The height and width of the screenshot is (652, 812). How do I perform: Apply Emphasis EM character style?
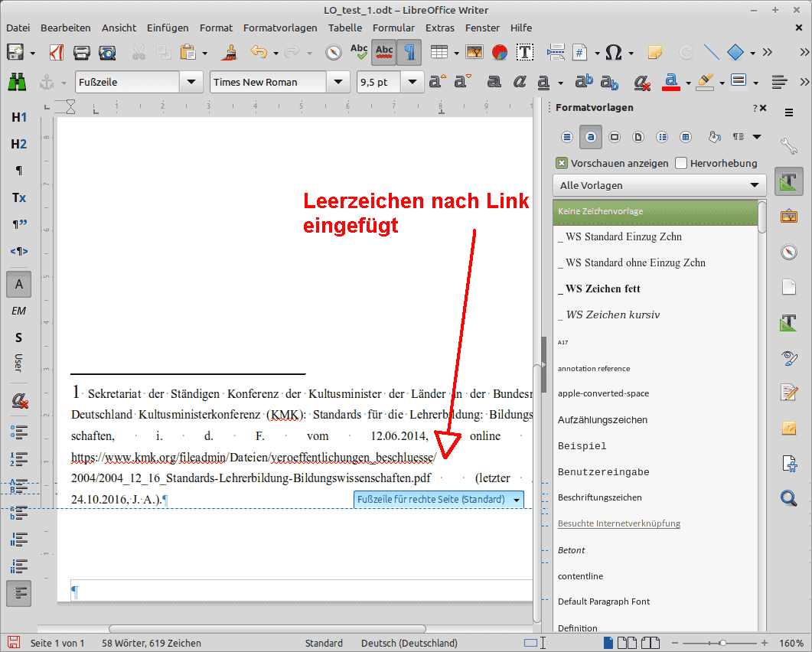[x=18, y=311]
